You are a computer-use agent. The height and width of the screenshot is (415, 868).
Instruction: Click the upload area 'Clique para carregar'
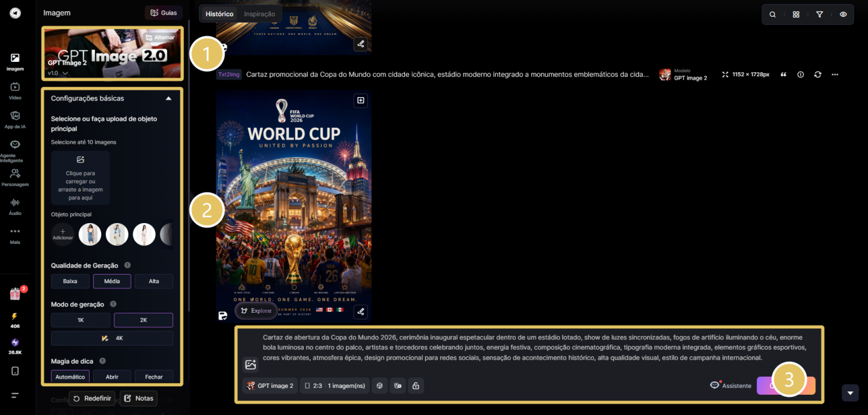click(x=80, y=177)
